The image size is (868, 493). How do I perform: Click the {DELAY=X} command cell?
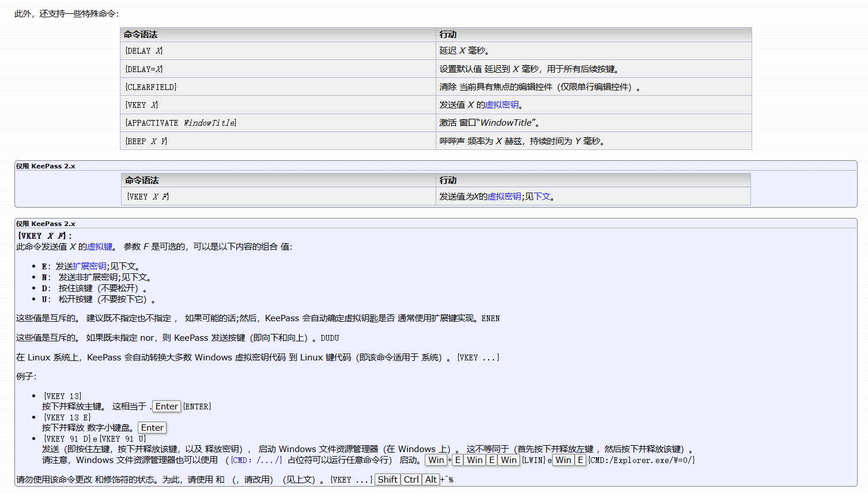144,69
